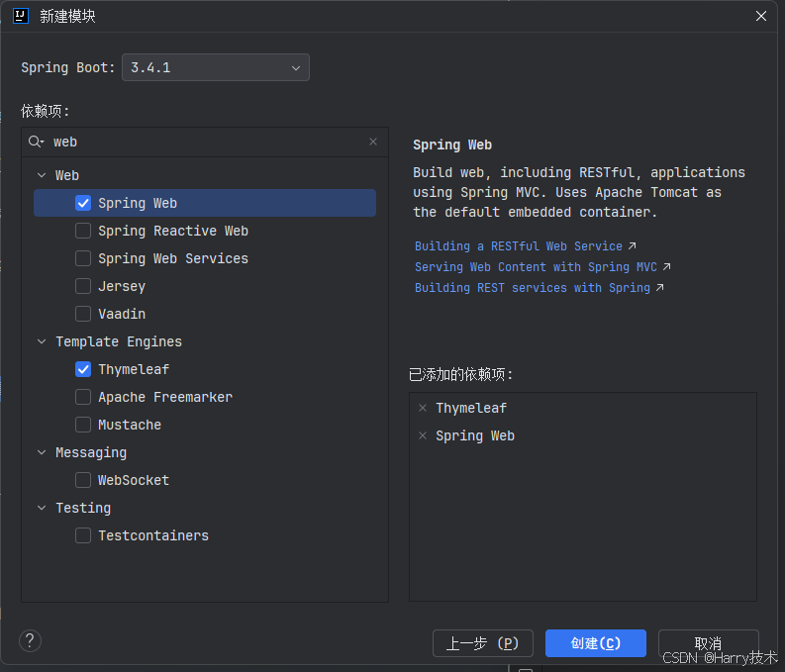
Task: Tick the Vaadin checkbox
Action: pyautogui.click(x=83, y=314)
